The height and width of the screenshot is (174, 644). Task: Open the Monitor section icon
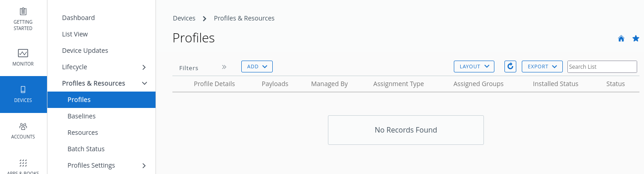[x=23, y=53]
